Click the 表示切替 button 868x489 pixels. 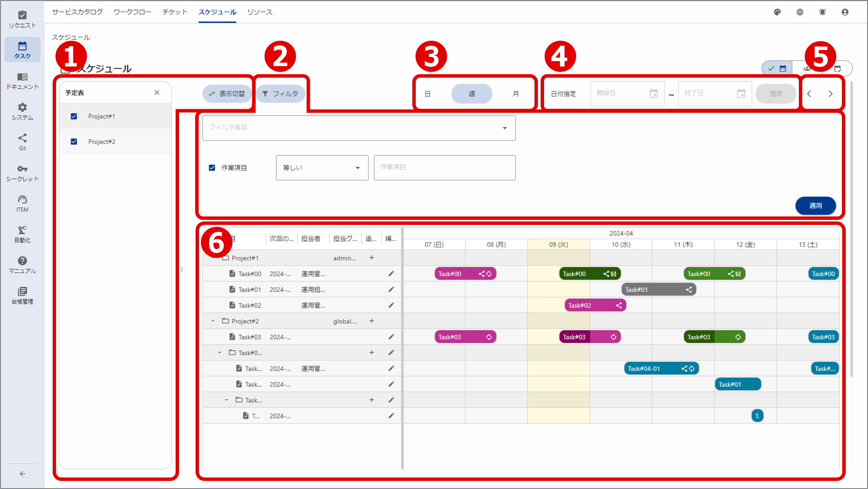point(227,93)
